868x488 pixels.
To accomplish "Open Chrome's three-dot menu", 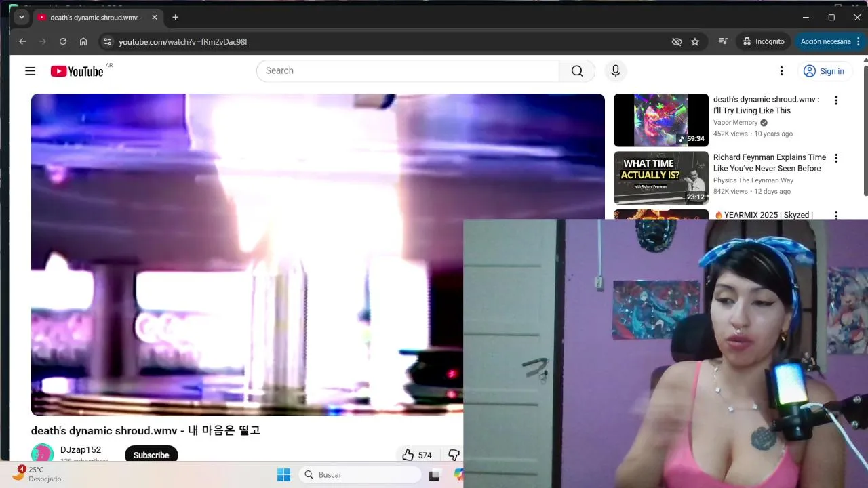I will [x=858, y=41].
